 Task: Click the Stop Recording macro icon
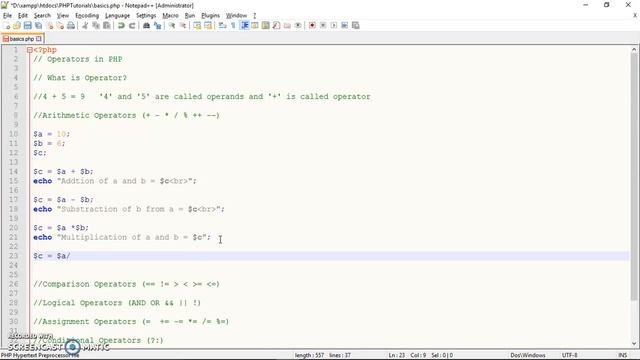point(323,25)
